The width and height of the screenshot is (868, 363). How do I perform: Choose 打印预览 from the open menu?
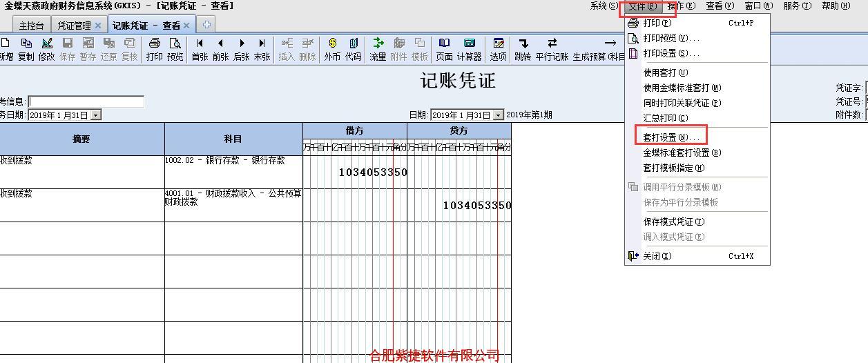(671, 38)
